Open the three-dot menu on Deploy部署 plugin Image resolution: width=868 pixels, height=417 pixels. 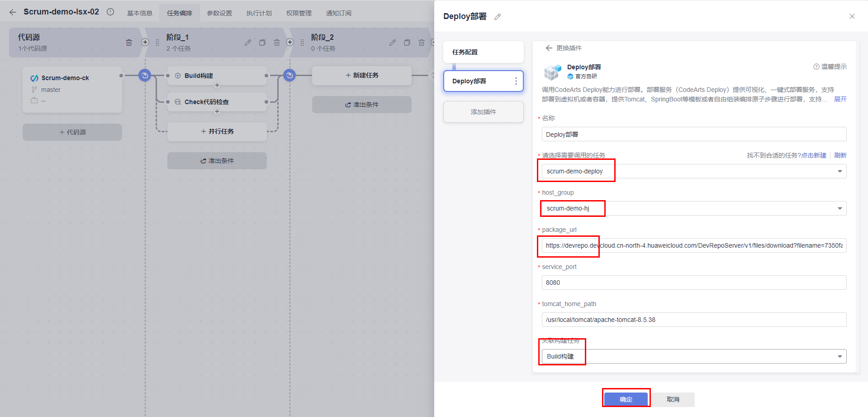pos(516,81)
